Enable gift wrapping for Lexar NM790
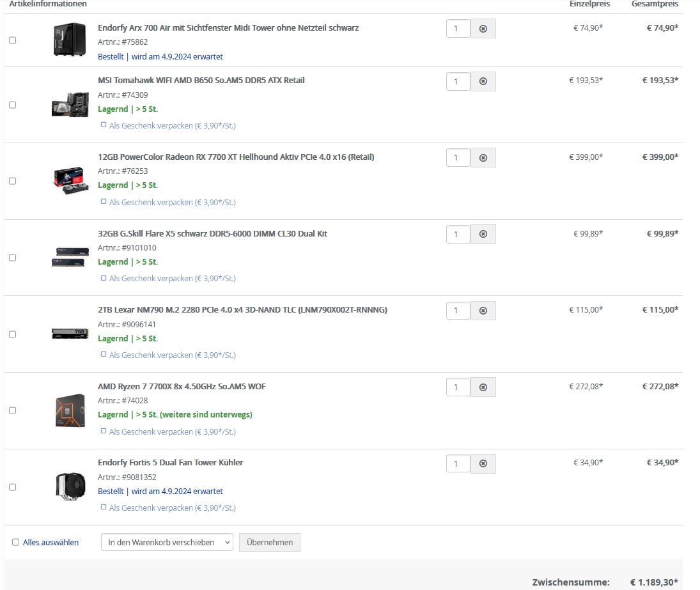The width and height of the screenshot is (700, 590). pyautogui.click(x=104, y=354)
